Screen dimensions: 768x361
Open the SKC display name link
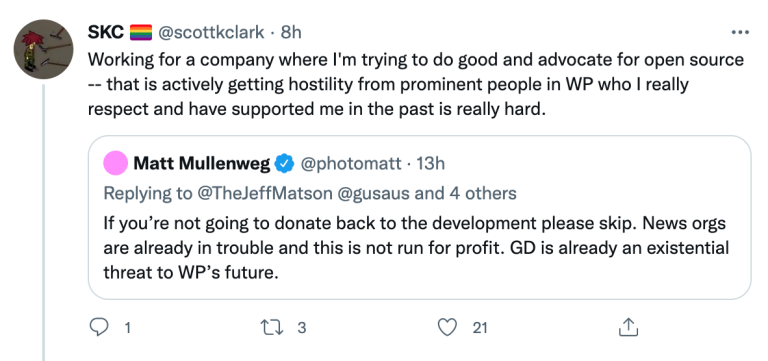pyautogui.click(x=106, y=32)
